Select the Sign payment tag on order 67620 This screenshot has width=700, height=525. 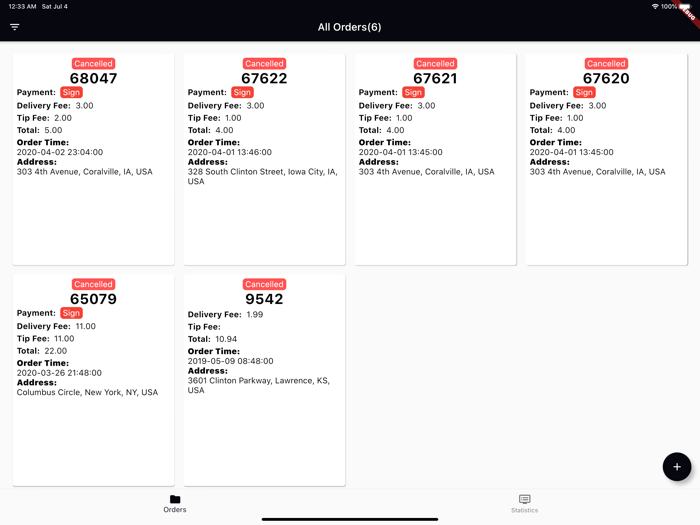(584, 92)
